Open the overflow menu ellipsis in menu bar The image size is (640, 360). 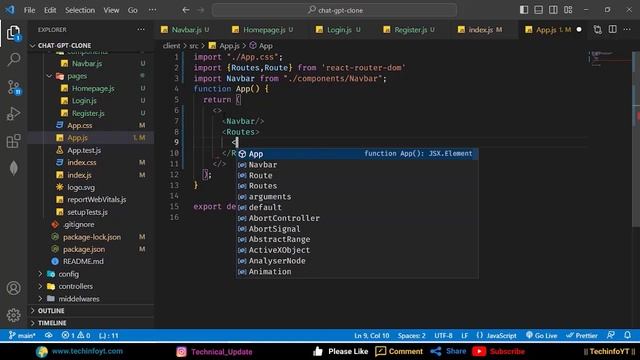152,10
